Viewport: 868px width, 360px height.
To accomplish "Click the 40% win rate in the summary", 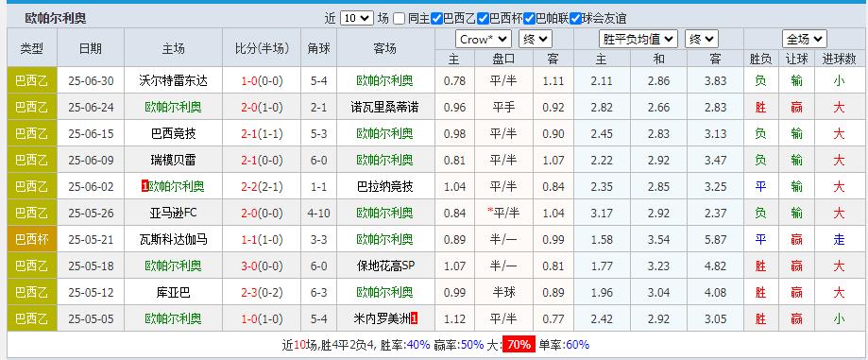I will (x=417, y=345).
